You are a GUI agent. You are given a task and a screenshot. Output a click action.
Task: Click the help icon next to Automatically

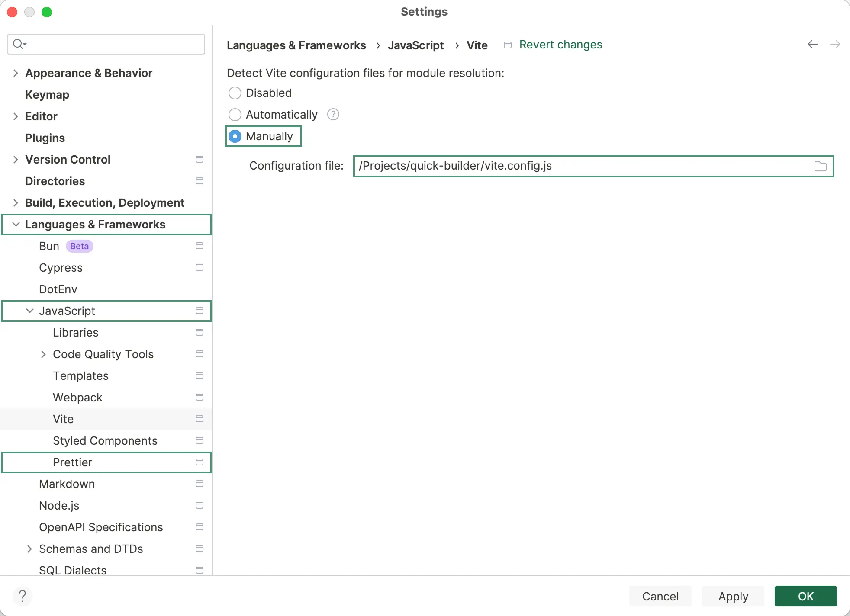333,115
